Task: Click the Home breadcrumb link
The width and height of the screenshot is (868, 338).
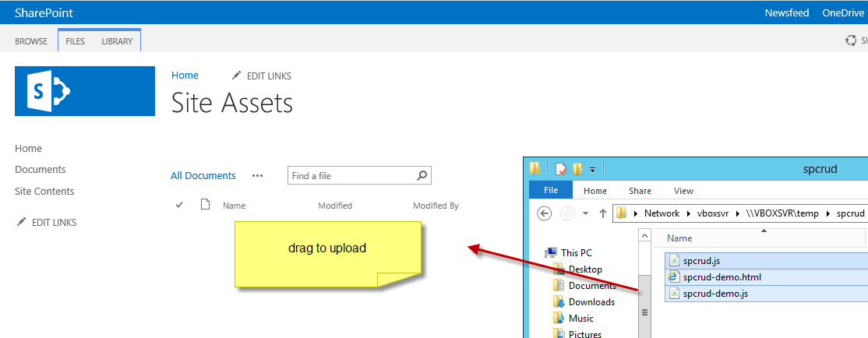Action: [185, 76]
